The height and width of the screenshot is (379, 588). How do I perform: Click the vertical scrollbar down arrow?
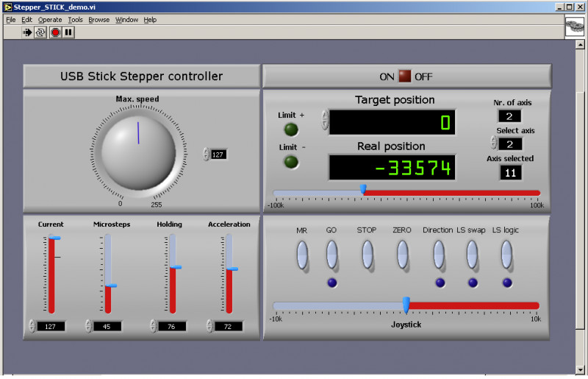(580, 369)
